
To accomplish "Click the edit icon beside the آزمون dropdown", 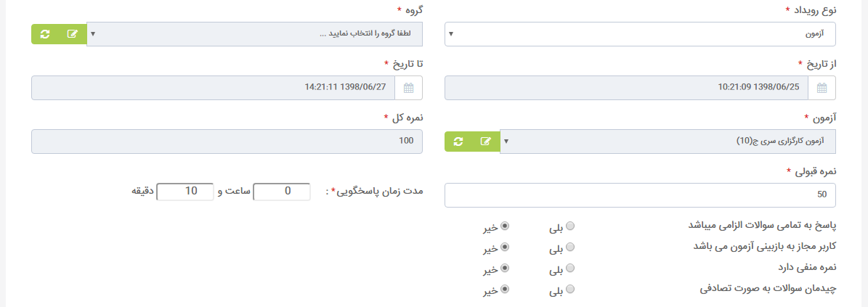I will coord(485,142).
